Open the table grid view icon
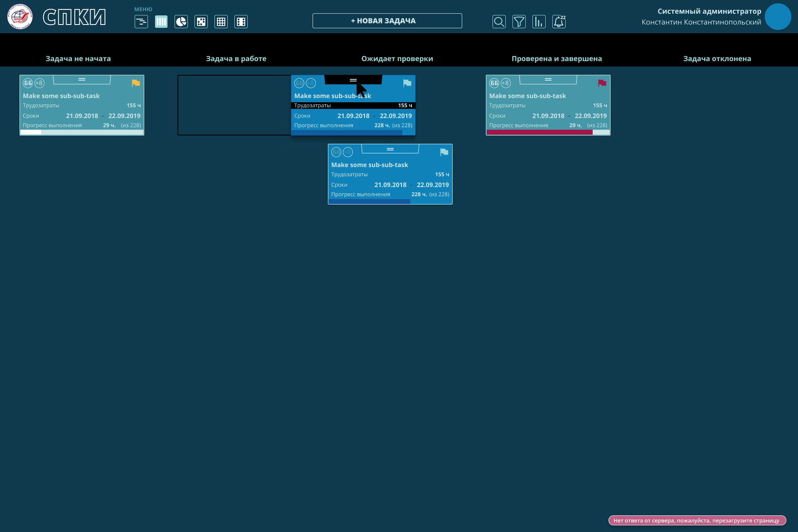Image resolution: width=798 pixels, height=532 pixels. (221, 22)
